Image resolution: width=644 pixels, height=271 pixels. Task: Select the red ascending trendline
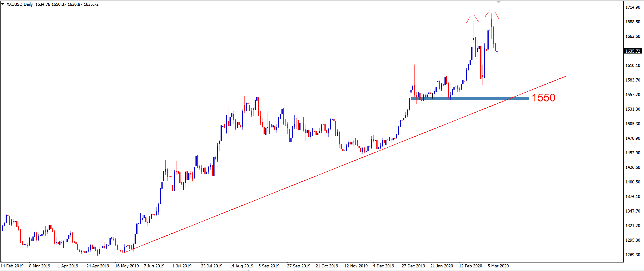click(346, 164)
